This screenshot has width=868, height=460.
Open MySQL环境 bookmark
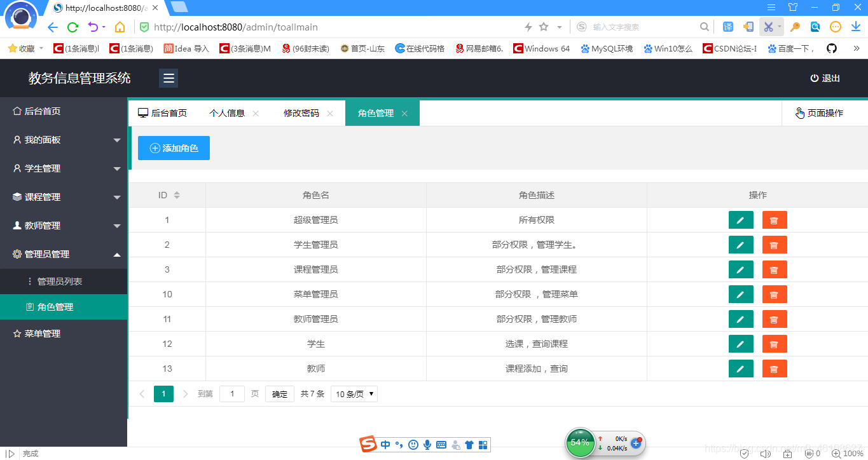pyautogui.click(x=607, y=48)
